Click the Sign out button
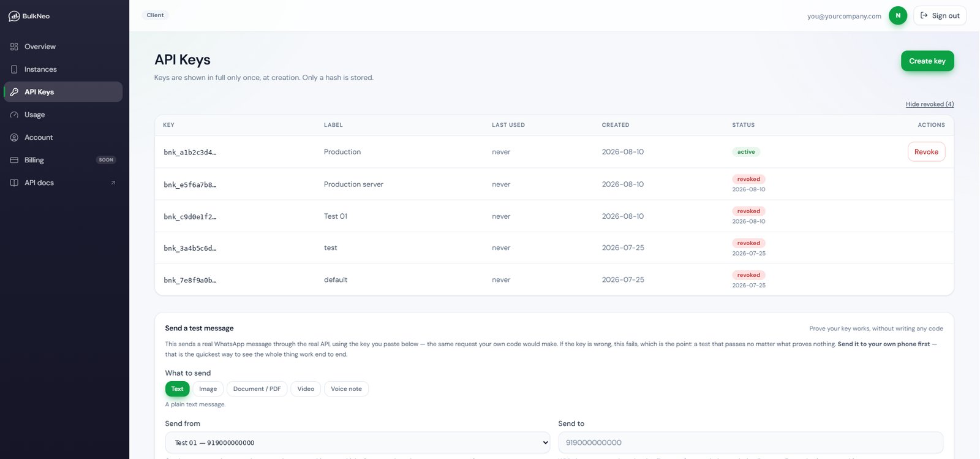The height and width of the screenshot is (459, 980). (x=940, y=16)
